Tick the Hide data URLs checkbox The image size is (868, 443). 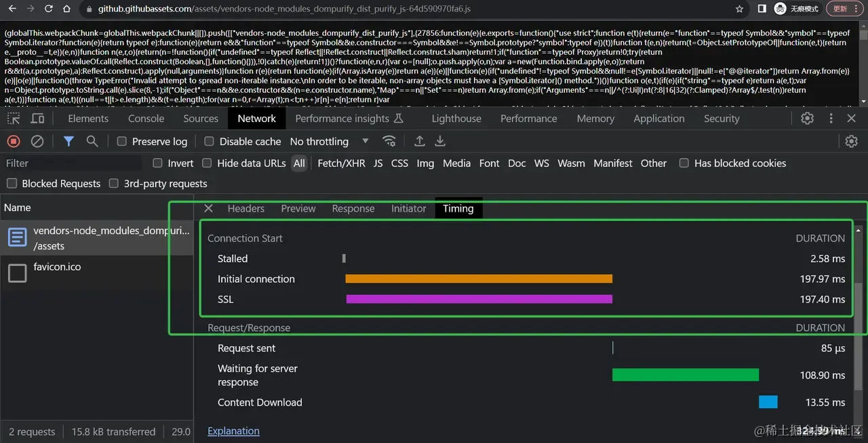206,163
